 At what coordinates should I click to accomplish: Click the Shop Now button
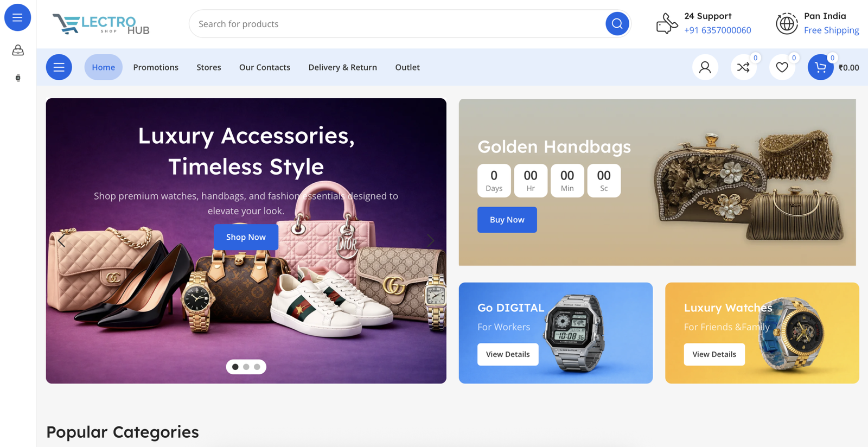click(246, 237)
